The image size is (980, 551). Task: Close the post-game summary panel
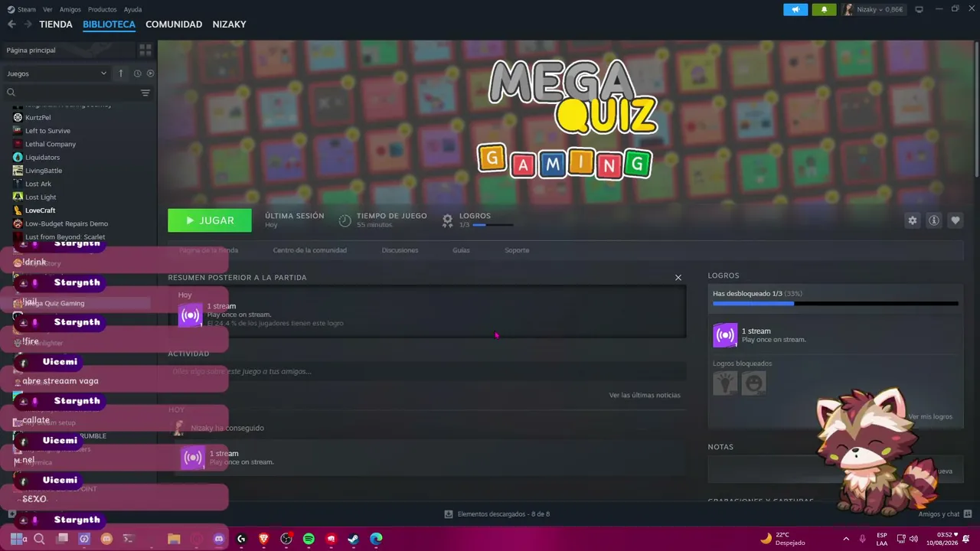(x=678, y=278)
